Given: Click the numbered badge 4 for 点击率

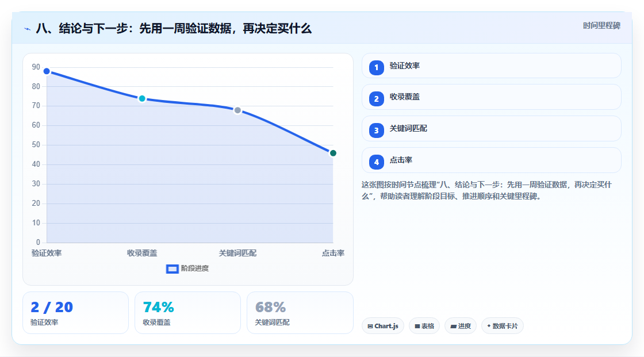Looking at the screenshot, I should click(x=376, y=162).
